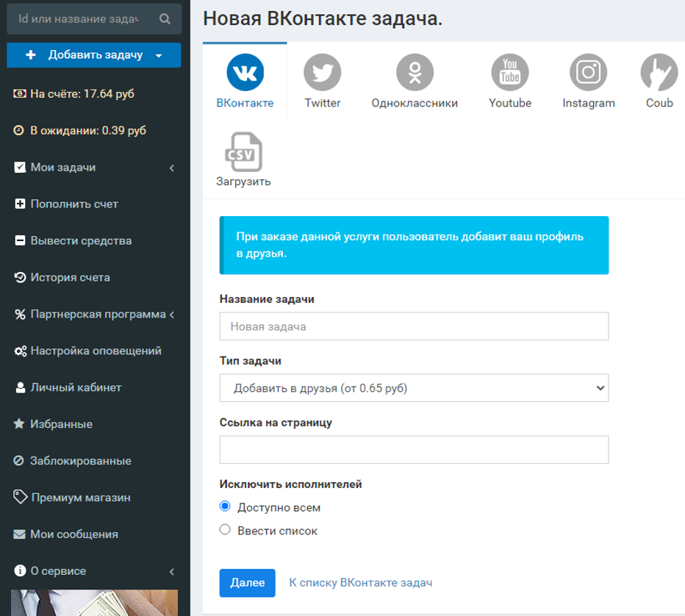This screenshot has height=616, width=685.
Task: Click the Название задачи input field
Action: click(414, 326)
